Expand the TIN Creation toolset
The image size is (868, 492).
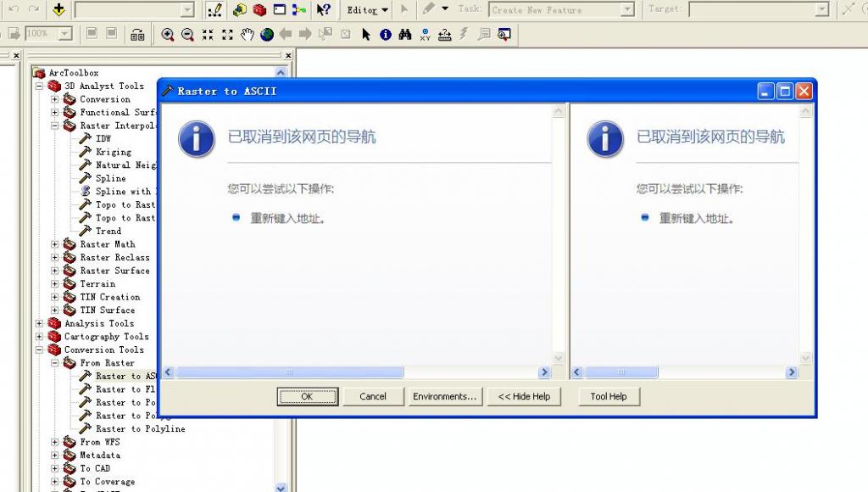pyautogui.click(x=55, y=297)
